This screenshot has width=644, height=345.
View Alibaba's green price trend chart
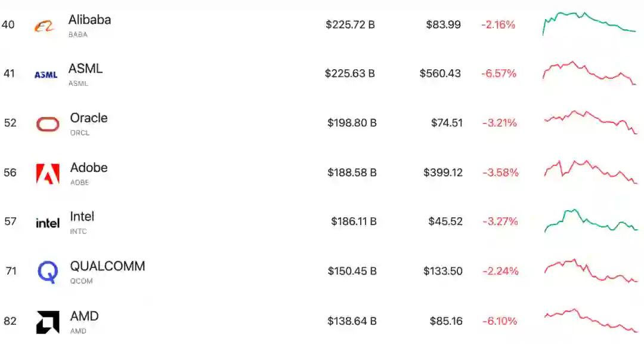pos(589,23)
